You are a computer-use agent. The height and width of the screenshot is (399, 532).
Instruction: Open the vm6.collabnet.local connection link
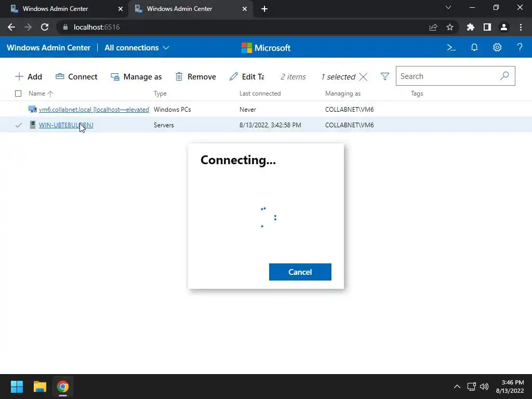[x=94, y=110]
